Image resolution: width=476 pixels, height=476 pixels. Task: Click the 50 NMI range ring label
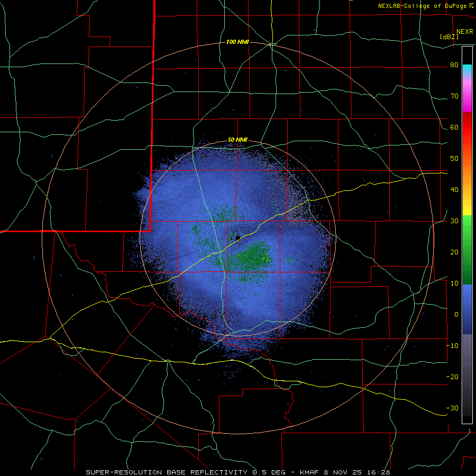pos(237,140)
